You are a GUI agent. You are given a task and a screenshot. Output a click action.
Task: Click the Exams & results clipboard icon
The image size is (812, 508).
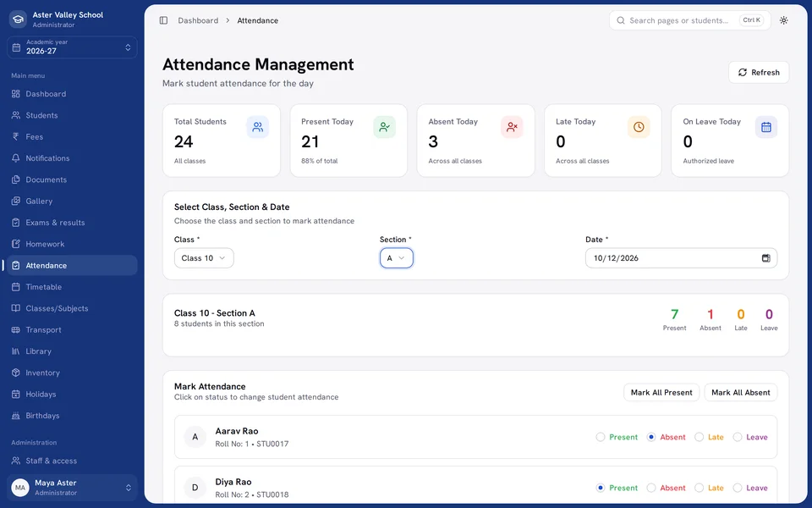(16, 223)
